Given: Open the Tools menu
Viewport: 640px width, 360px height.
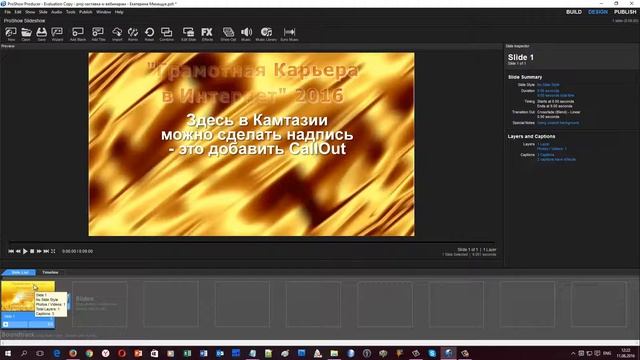Looking at the screenshot, I should 71,12.
